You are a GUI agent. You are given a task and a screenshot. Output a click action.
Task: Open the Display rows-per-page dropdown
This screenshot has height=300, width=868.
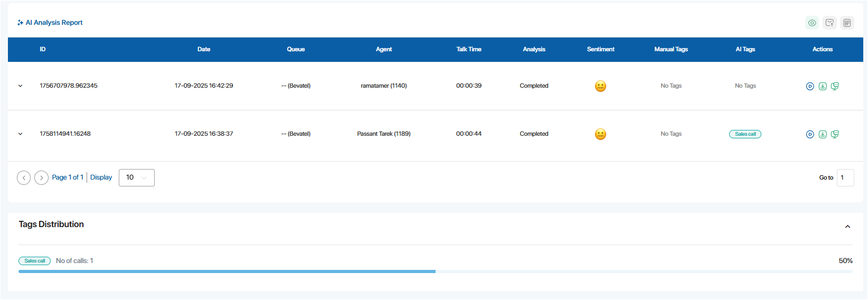(x=137, y=177)
